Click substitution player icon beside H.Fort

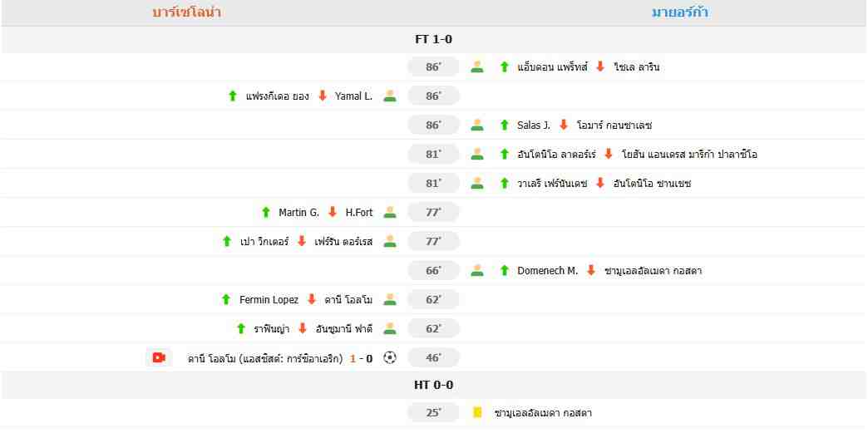(x=390, y=212)
